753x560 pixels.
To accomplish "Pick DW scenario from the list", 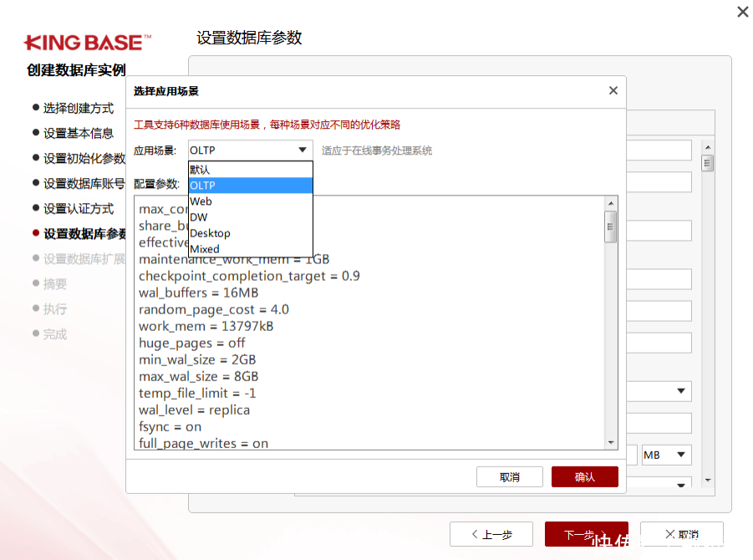I will 250,217.
